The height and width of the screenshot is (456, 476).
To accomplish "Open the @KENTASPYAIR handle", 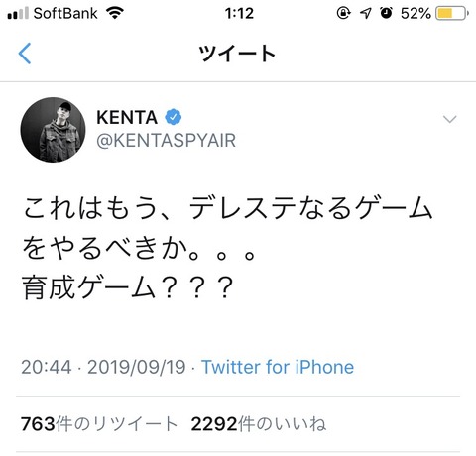I will pos(166,141).
